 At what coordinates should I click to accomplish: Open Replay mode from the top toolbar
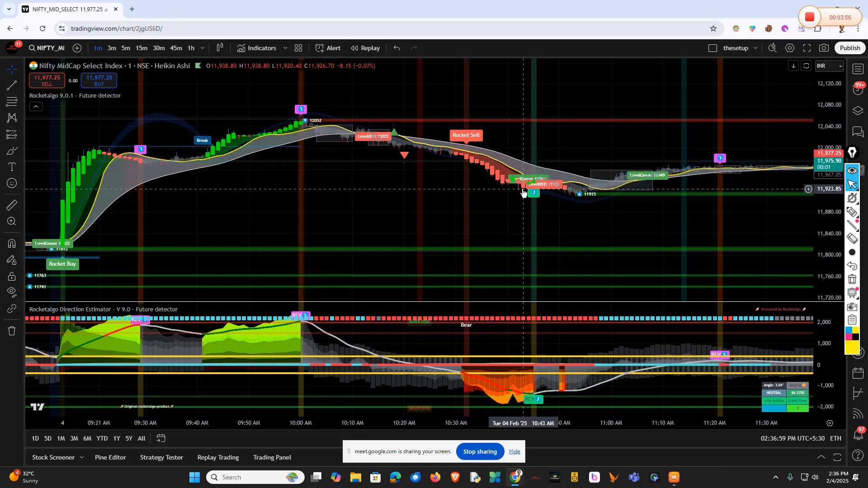pos(365,47)
